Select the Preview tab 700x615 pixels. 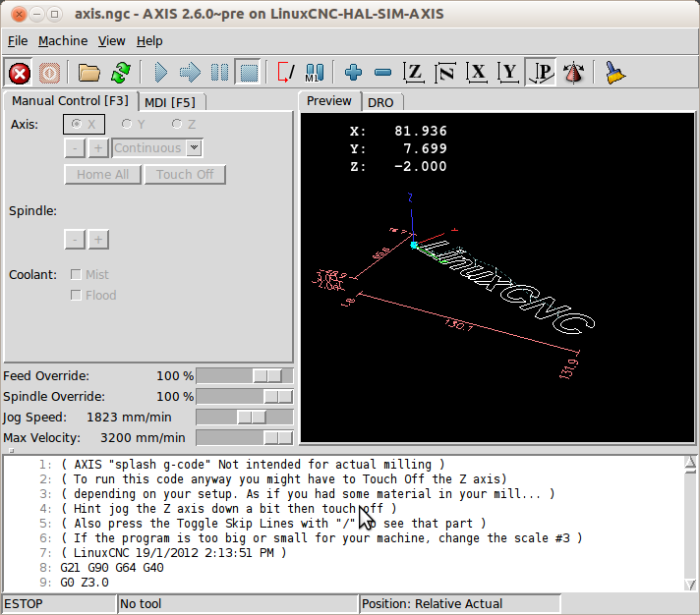point(329,101)
